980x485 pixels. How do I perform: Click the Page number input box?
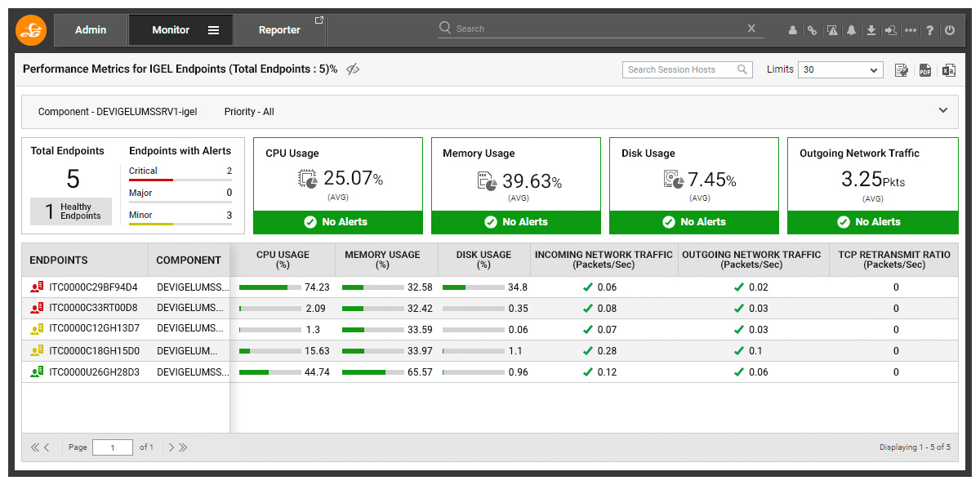[113, 447]
